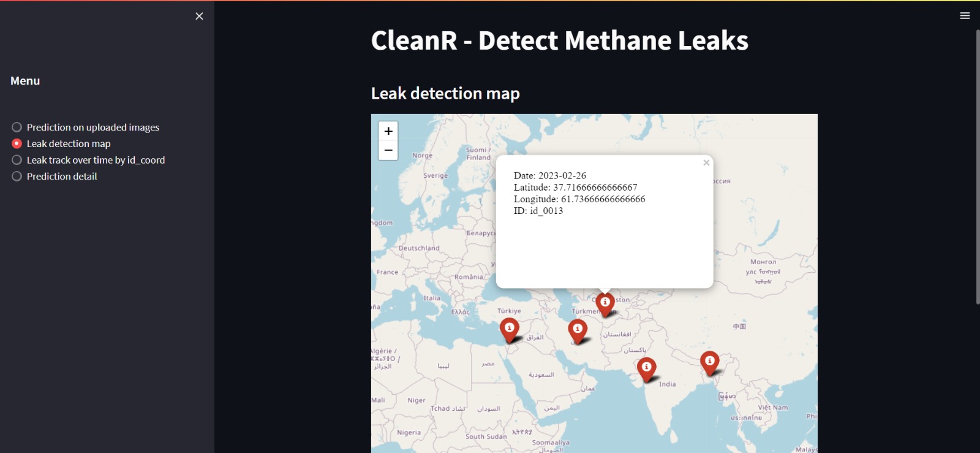Viewport: 980px width, 453px height.
Task: Open the Streamlit hamburger menu
Action: click(965, 15)
